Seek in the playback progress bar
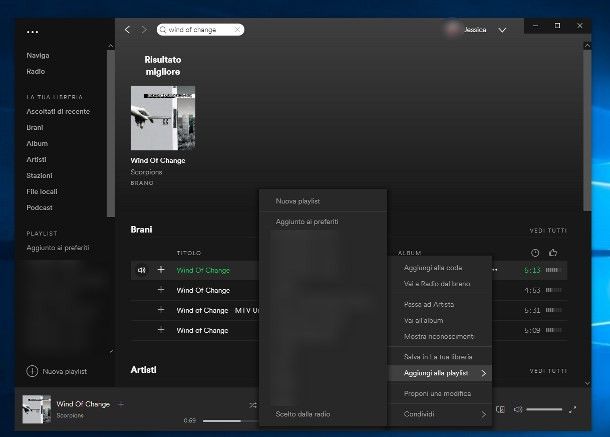 click(230, 421)
